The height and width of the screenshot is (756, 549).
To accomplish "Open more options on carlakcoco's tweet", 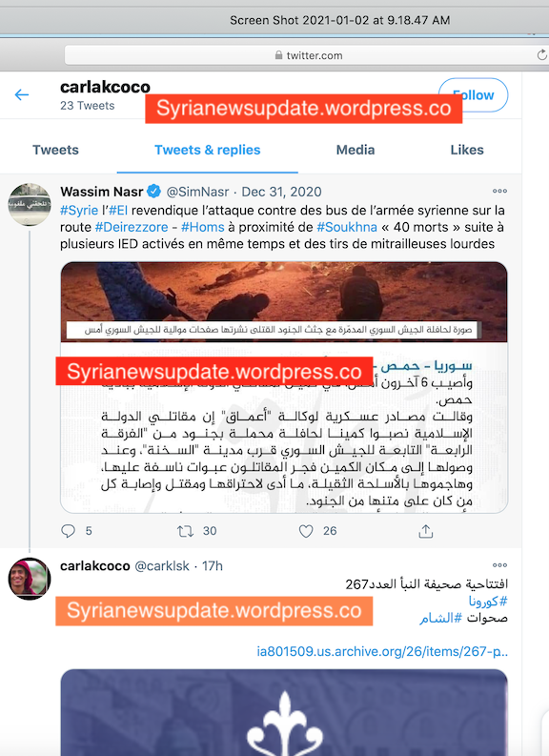I will pos(499,565).
